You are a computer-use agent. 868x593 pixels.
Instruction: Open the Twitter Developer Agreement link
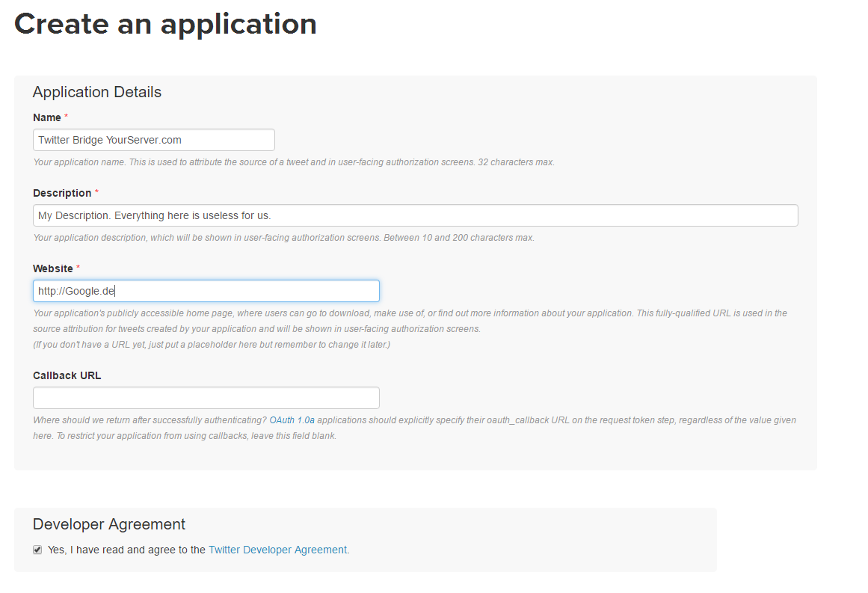pyautogui.click(x=278, y=550)
